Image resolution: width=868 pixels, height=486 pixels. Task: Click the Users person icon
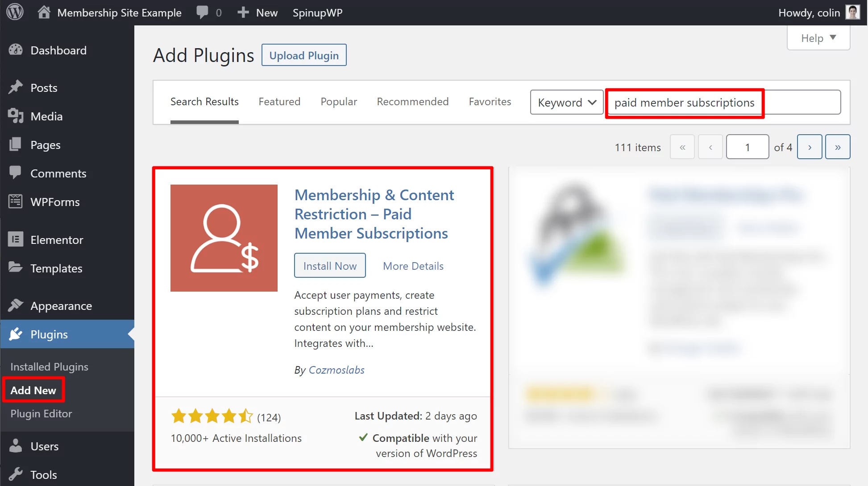(16, 446)
